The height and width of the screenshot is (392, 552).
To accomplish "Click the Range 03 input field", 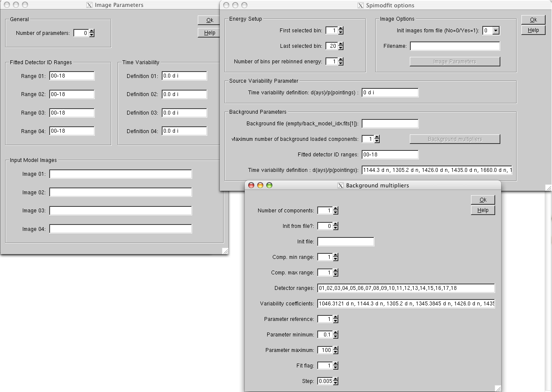I will (72, 113).
